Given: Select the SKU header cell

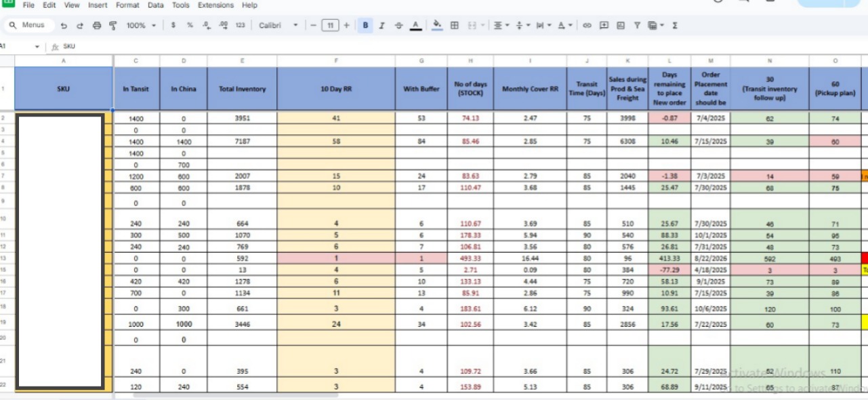Looking at the screenshot, I should click(64, 88).
